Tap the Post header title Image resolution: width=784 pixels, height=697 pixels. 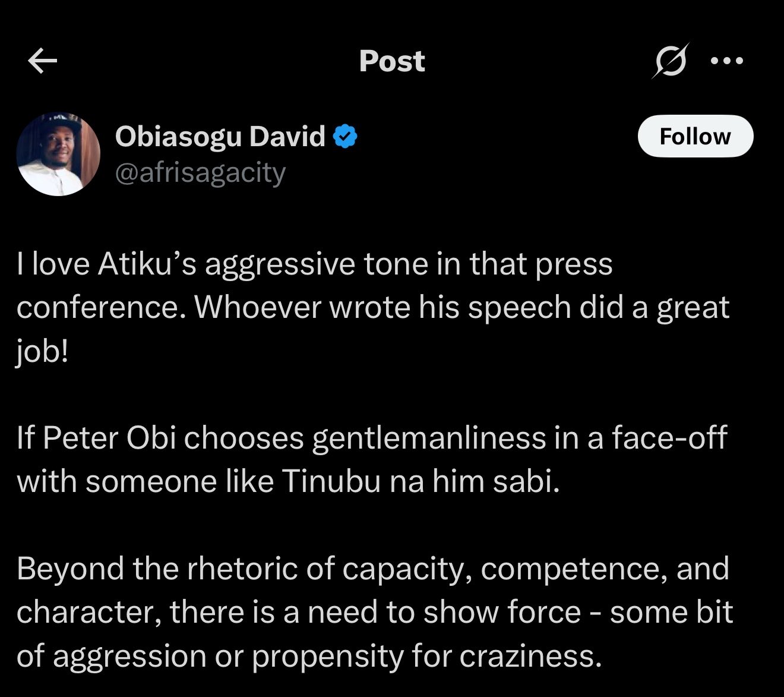pos(392,61)
